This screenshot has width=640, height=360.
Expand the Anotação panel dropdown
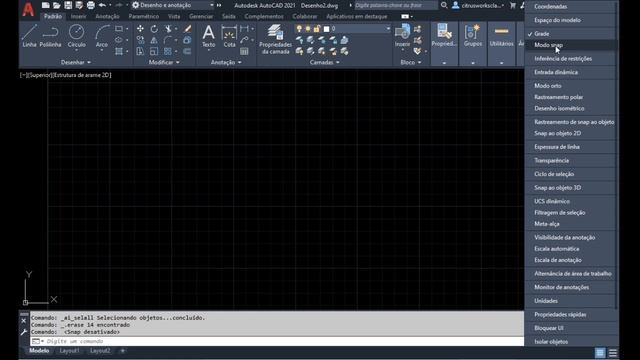pyautogui.click(x=226, y=62)
